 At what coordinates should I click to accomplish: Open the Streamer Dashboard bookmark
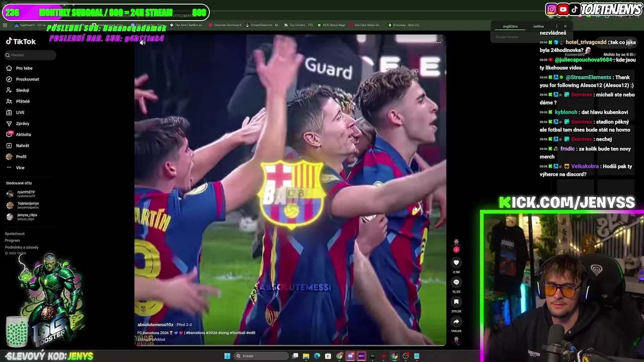(224, 25)
